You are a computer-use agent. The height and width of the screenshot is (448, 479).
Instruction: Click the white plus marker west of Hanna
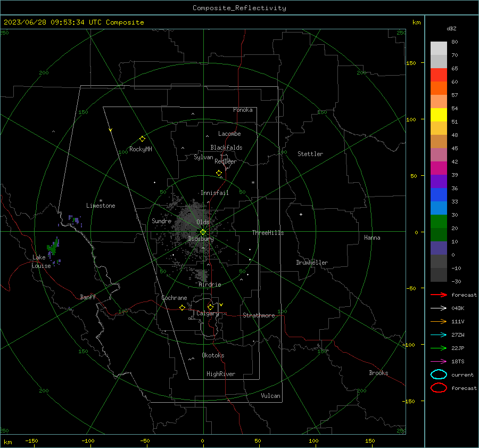(x=301, y=214)
